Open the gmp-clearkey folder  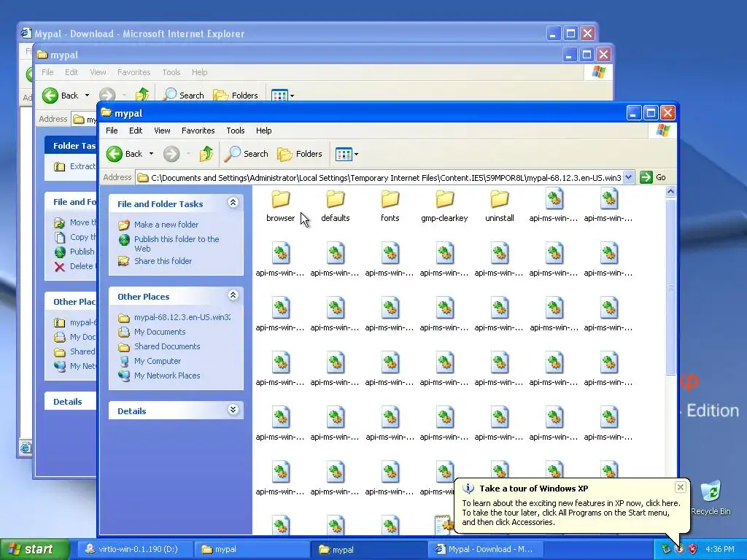point(444,206)
